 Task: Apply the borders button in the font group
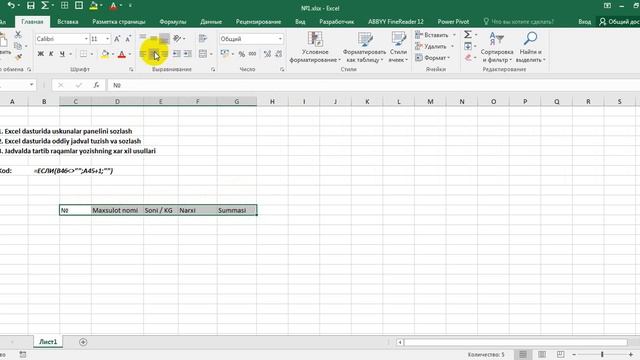point(83,54)
